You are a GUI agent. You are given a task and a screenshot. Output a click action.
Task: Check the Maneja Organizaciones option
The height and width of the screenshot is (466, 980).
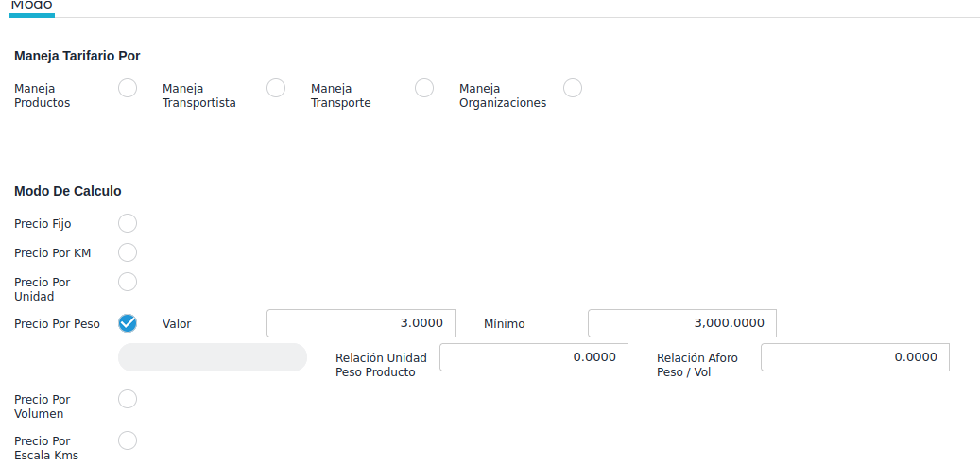(573, 88)
